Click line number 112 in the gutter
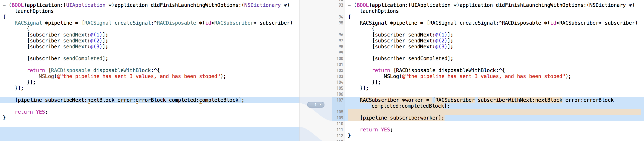Viewport: 644px width, 141px height. (340, 136)
